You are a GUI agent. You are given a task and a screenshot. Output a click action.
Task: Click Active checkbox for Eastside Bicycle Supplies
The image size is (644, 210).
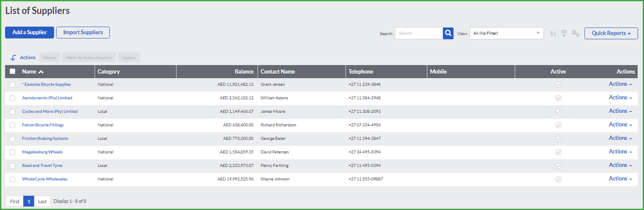pos(558,85)
